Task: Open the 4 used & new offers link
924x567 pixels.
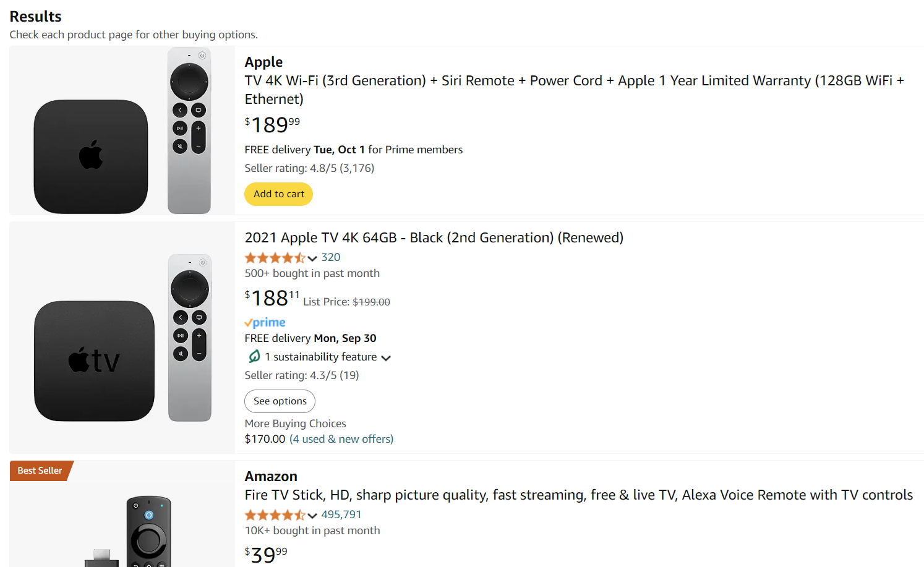Action: click(341, 438)
